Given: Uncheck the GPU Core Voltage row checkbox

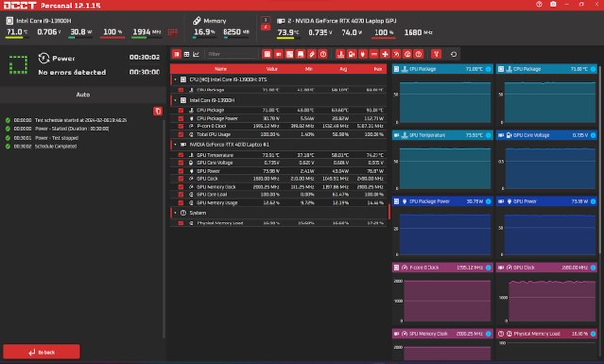Looking at the screenshot, I should 181,163.
